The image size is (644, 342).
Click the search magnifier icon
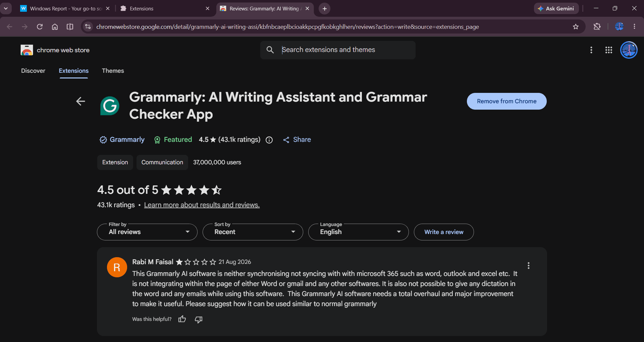270,50
